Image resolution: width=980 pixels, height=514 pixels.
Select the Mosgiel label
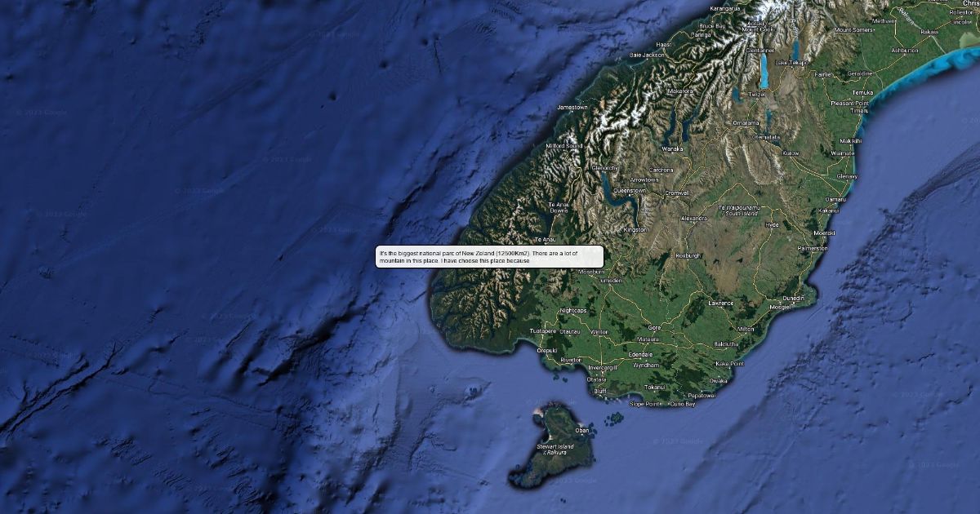780,308
